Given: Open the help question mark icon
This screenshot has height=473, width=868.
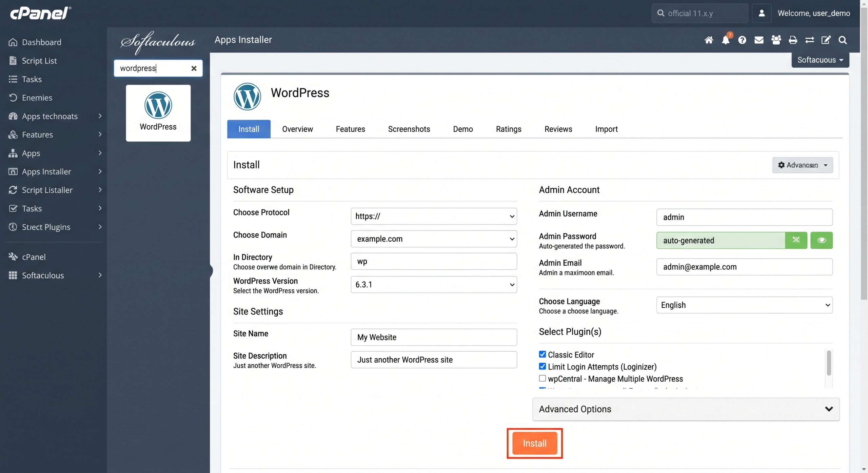Looking at the screenshot, I should 742,40.
